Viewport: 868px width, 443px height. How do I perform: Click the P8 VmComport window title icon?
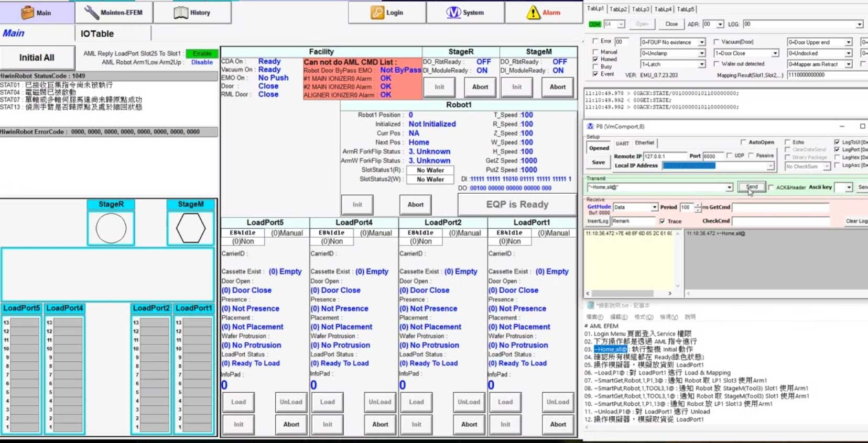[590, 126]
